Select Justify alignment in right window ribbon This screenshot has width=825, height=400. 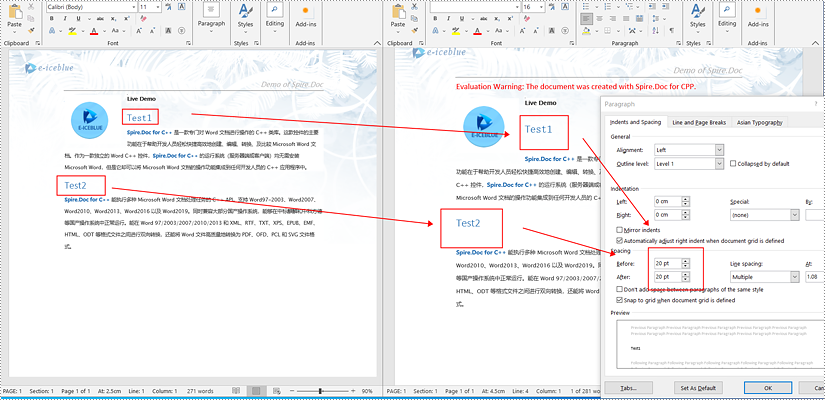[x=626, y=19]
